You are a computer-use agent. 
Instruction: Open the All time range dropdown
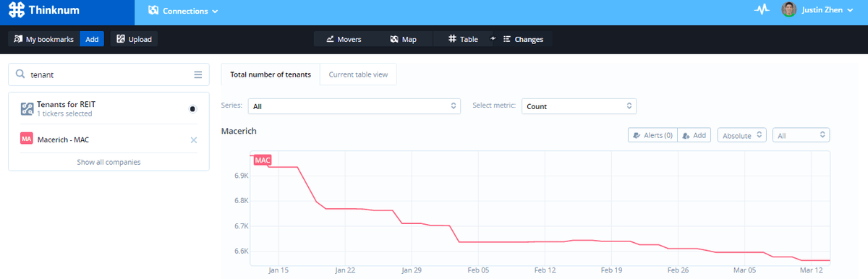[x=801, y=135]
